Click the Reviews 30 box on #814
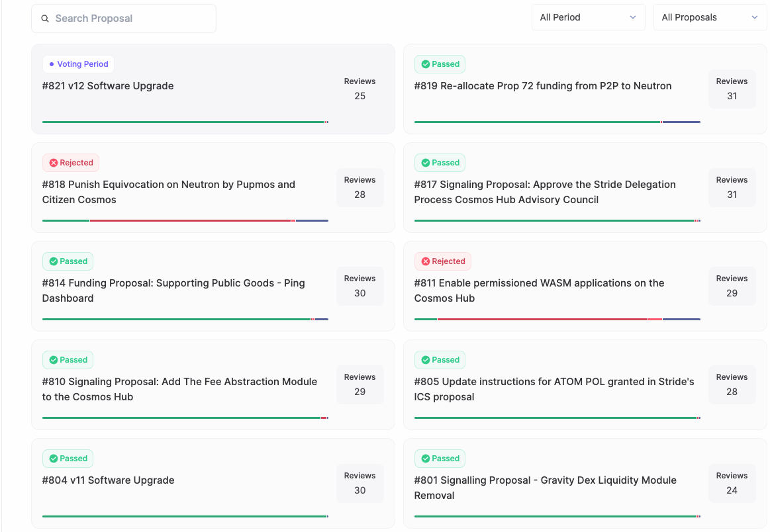 coord(360,286)
